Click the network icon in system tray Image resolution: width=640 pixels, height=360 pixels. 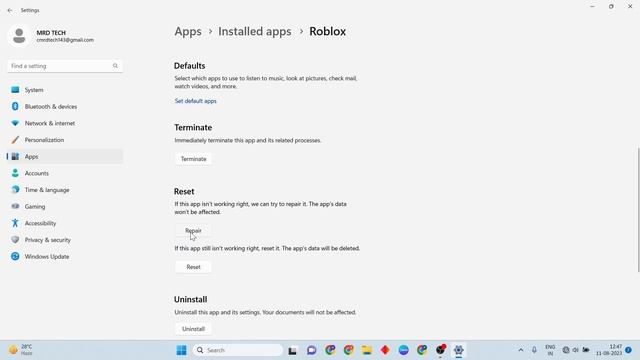566,350
